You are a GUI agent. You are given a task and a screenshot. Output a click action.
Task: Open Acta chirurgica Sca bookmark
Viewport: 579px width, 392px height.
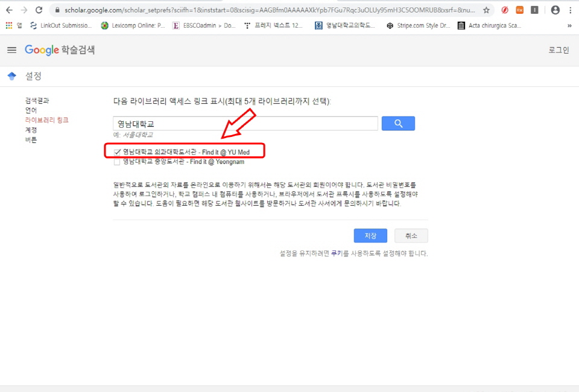coord(489,25)
